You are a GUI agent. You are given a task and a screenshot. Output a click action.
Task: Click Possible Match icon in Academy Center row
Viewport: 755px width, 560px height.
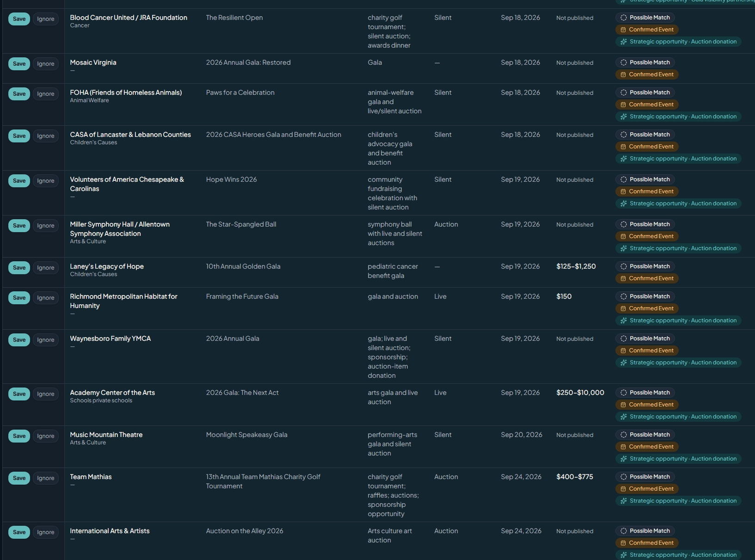pyautogui.click(x=624, y=393)
